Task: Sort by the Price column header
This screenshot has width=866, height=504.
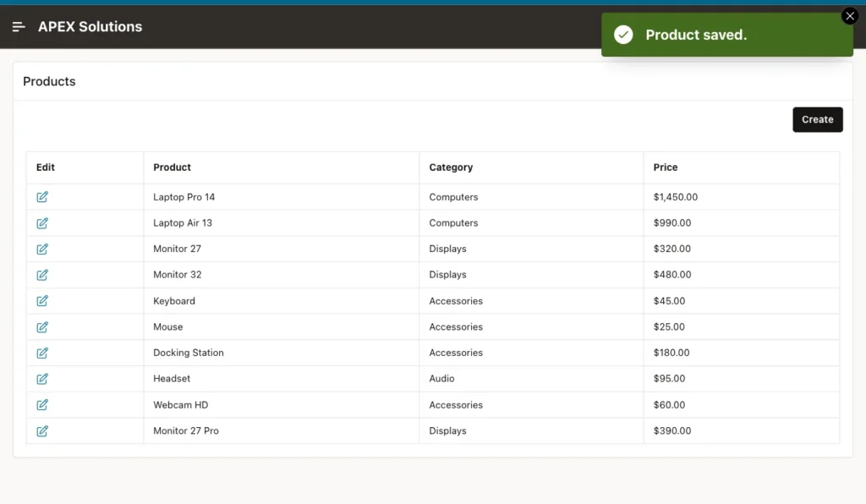Action: click(665, 167)
